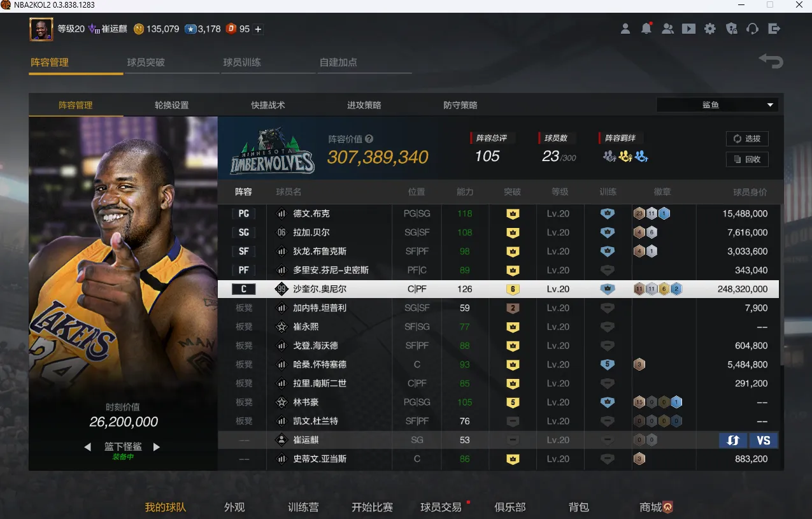The image size is (812, 519).
Task: Click the swap icon on 崔运麒 row
Action: [x=732, y=440]
